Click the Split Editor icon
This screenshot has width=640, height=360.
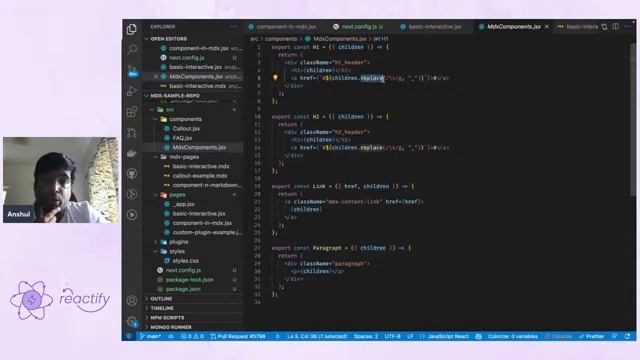point(616,27)
